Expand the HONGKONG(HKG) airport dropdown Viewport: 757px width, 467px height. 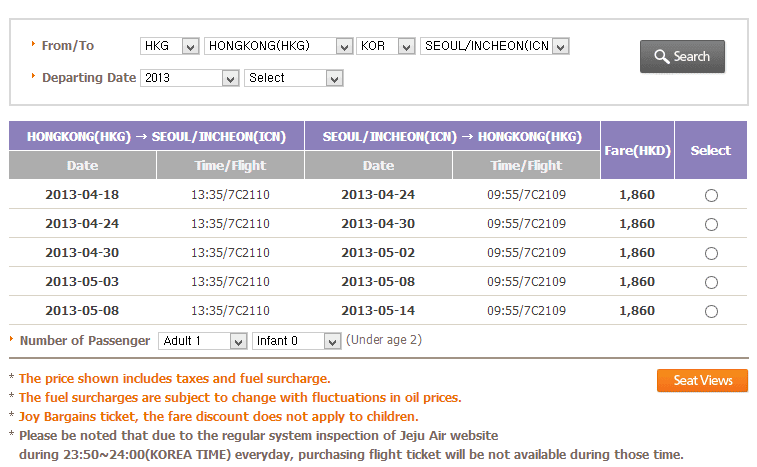point(278,46)
